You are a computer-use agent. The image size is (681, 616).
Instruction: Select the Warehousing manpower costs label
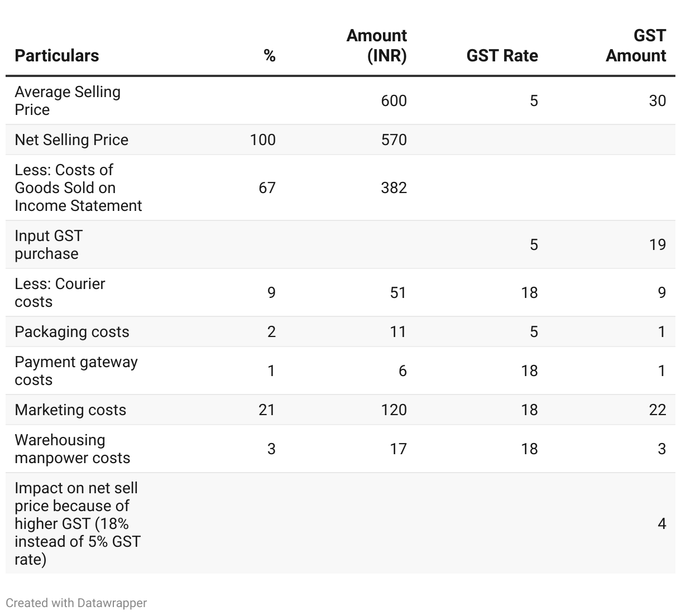[x=72, y=449]
